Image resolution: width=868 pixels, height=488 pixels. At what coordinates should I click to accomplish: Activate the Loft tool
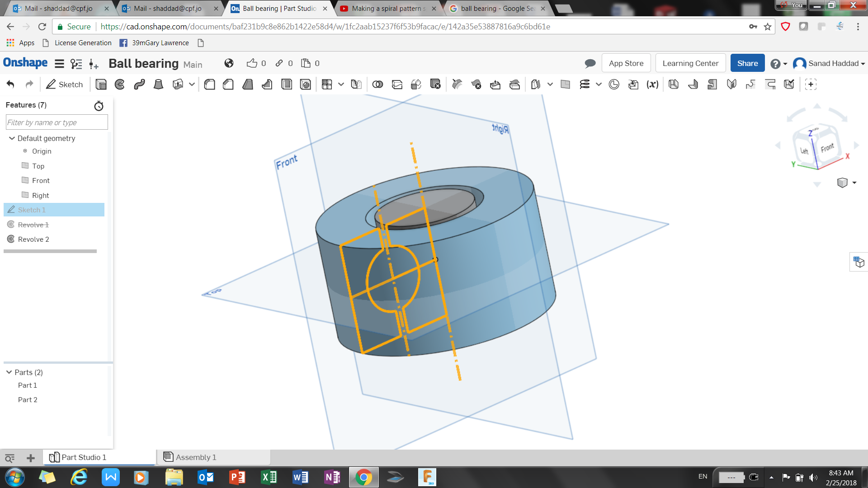(x=158, y=84)
